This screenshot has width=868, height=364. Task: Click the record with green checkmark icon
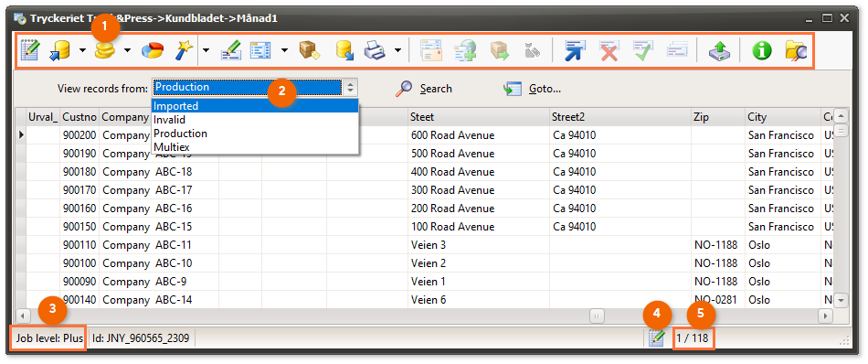pos(643,51)
